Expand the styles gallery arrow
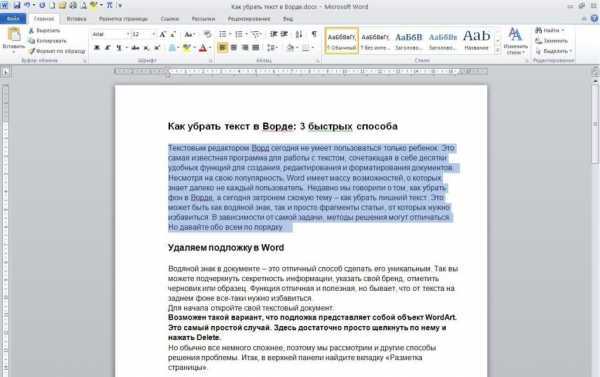Viewport: 600px width, 377px height. pyautogui.click(x=498, y=51)
